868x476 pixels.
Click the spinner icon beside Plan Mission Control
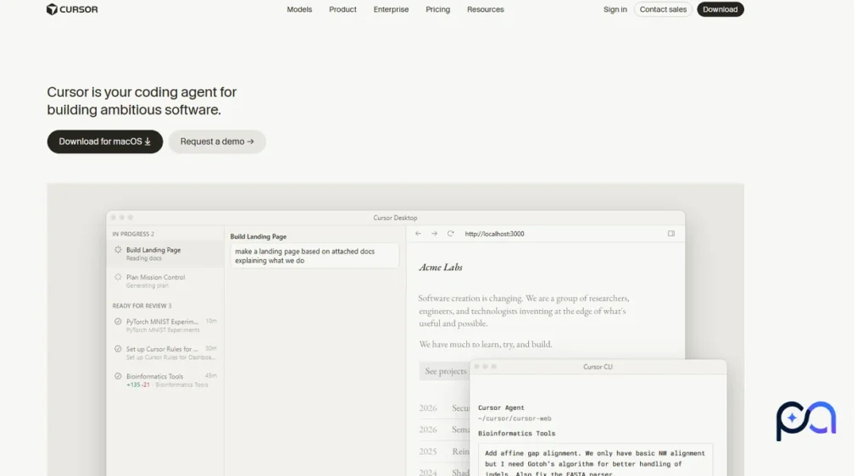(118, 277)
